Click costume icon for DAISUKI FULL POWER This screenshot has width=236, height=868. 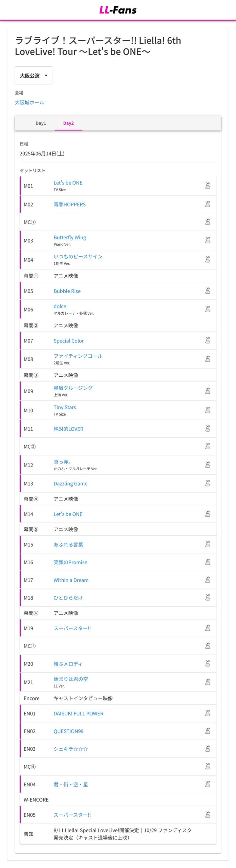point(208,713)
